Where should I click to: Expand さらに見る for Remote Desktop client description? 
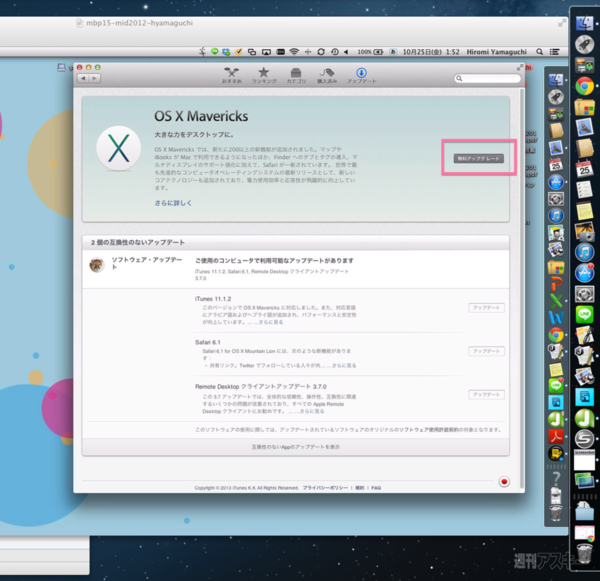click(x=311, y=411)
